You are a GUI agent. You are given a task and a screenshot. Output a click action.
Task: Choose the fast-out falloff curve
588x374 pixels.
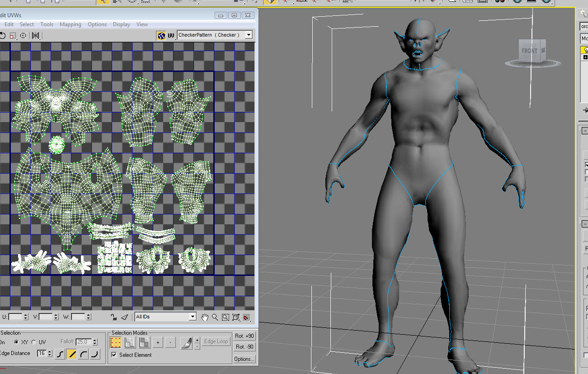point(94,354)
